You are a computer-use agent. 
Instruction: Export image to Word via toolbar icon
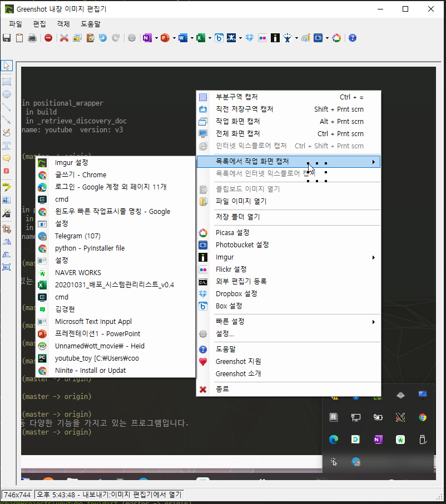coord(183,38)
